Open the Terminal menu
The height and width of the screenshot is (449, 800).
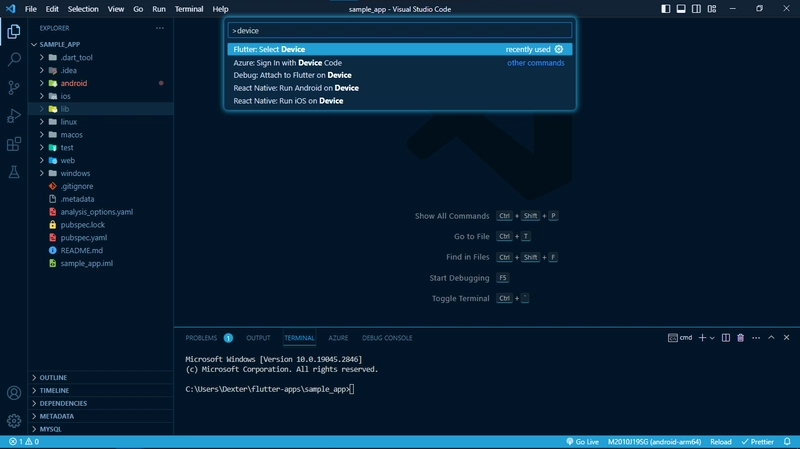[x=188, y=8]
